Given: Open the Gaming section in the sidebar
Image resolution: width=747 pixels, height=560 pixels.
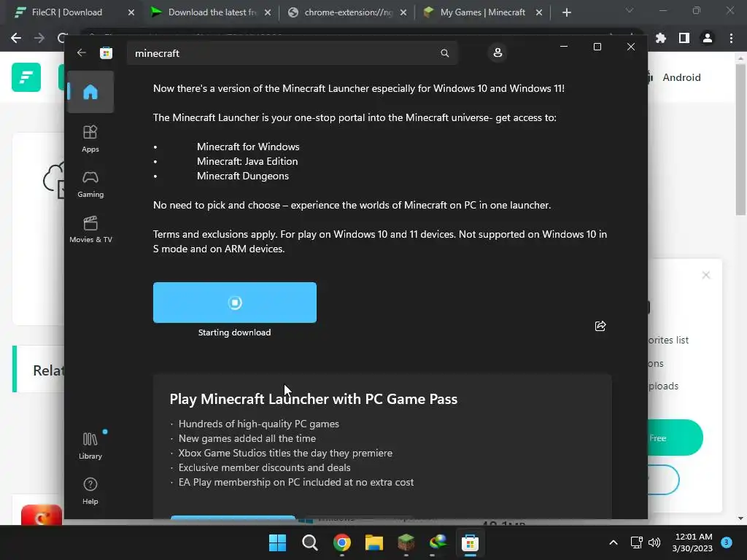Looking at the screenshot, I should (x=90, y=184).
